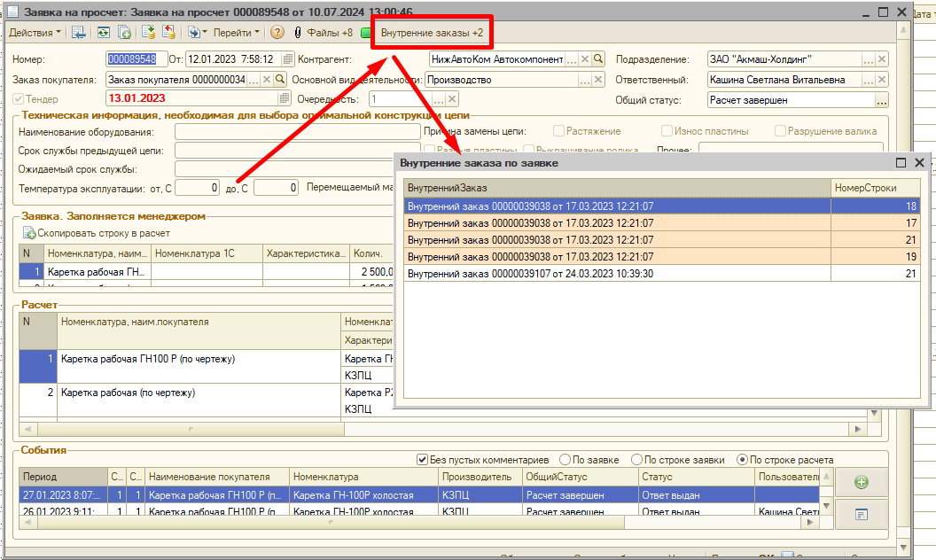This screenshot has width=936, height=560.
Task: Open the create-based-on dropdown icon
Action: 197,33
